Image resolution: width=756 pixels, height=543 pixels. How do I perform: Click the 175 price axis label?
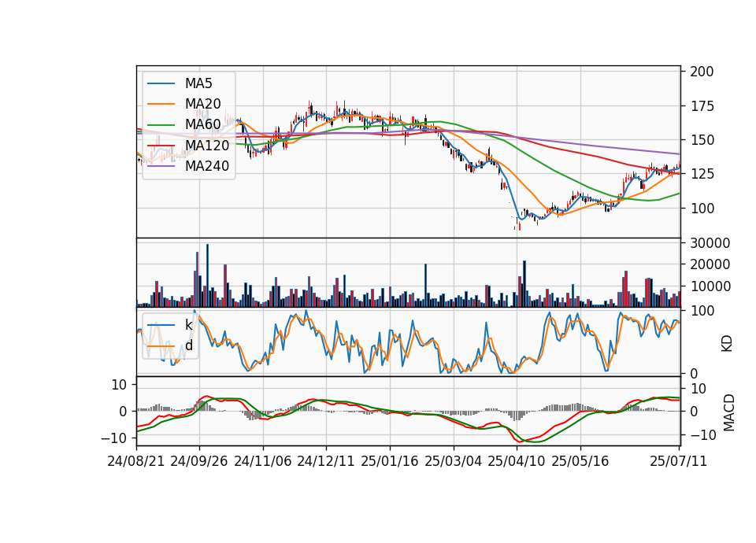[x=702, y=106]
